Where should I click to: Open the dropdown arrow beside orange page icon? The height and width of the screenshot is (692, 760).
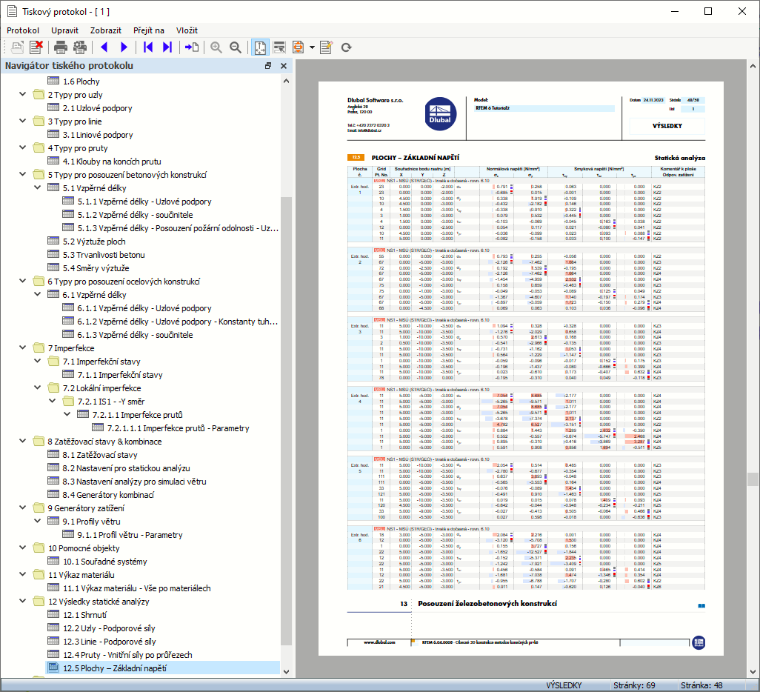(x=312, y=47)
